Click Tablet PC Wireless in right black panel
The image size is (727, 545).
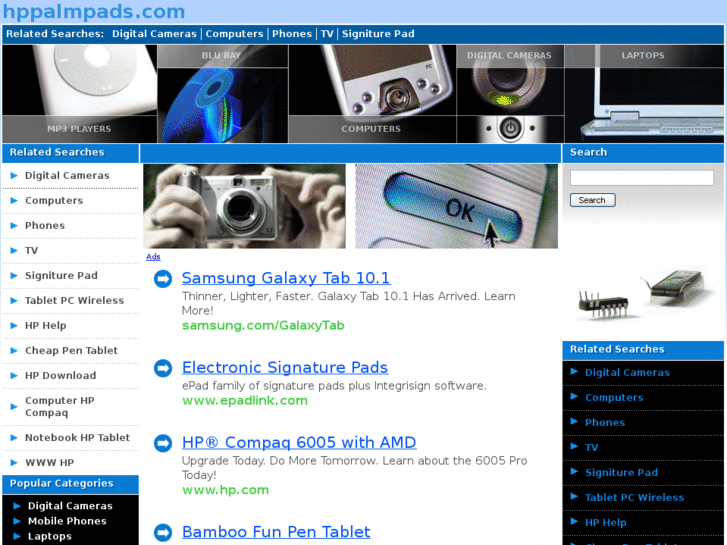pyautogui.click(x=634, y=498)
